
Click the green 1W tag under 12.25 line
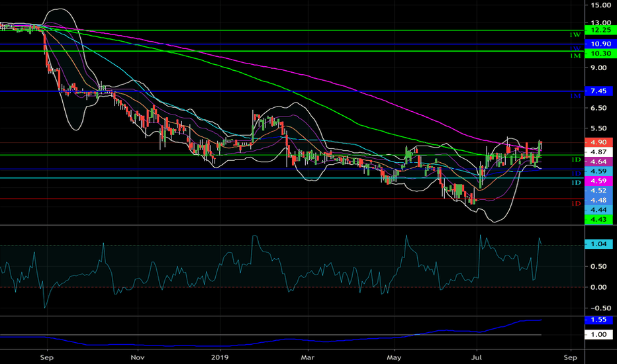575,35
